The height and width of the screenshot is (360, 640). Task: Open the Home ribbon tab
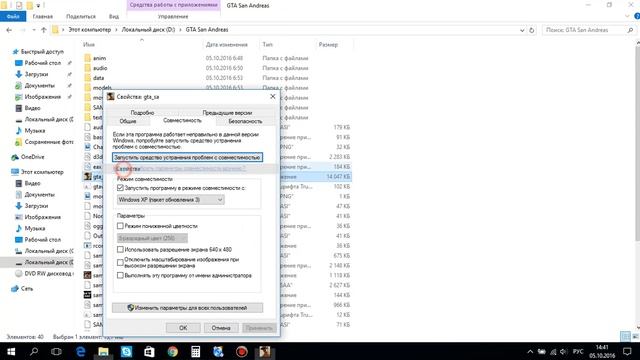pos(42,16)
